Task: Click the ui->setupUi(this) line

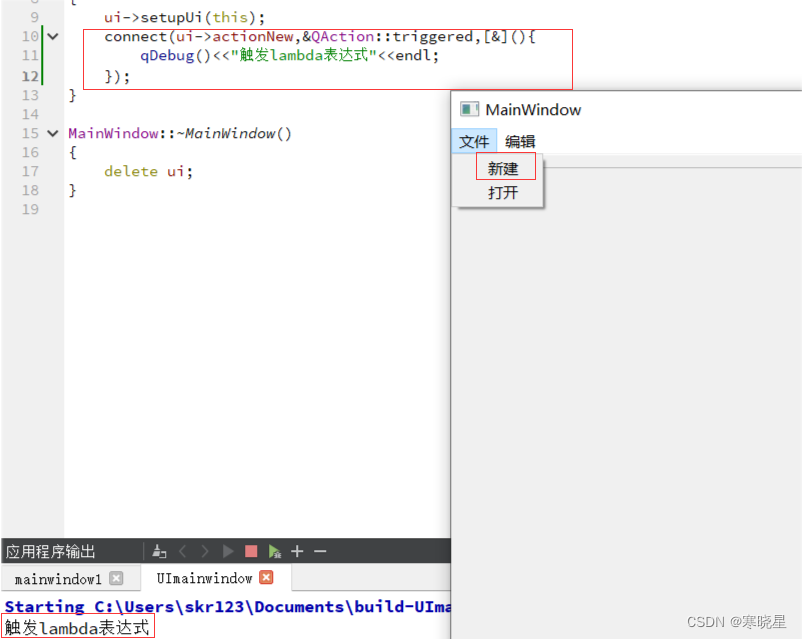Action: pos(185,17)
